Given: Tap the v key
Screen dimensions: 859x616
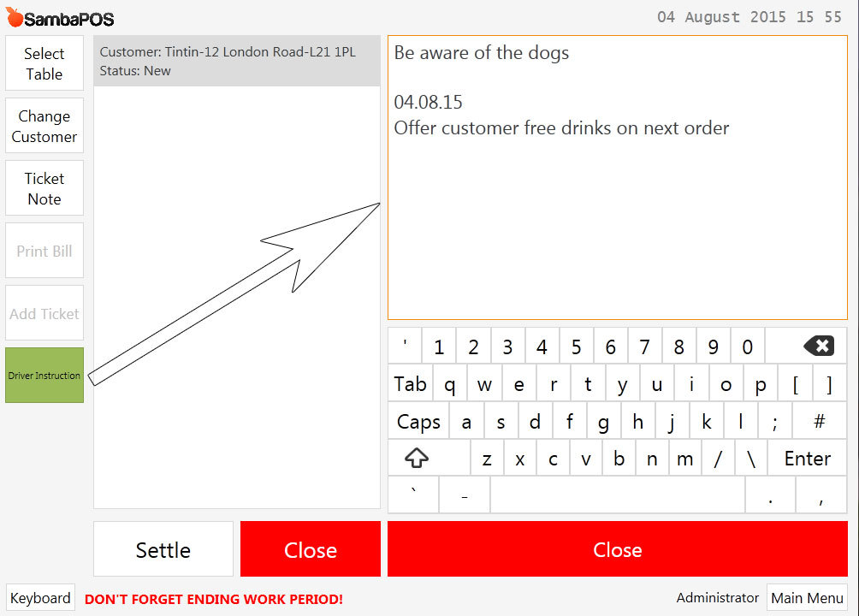Looking at the screenshot, I should 585,458.
